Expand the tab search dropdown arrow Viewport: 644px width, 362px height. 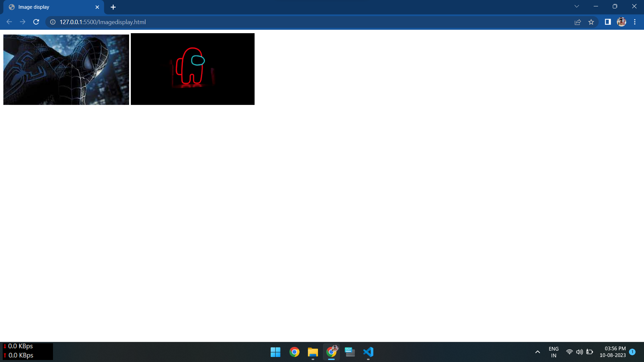click(x=576, y=6)
